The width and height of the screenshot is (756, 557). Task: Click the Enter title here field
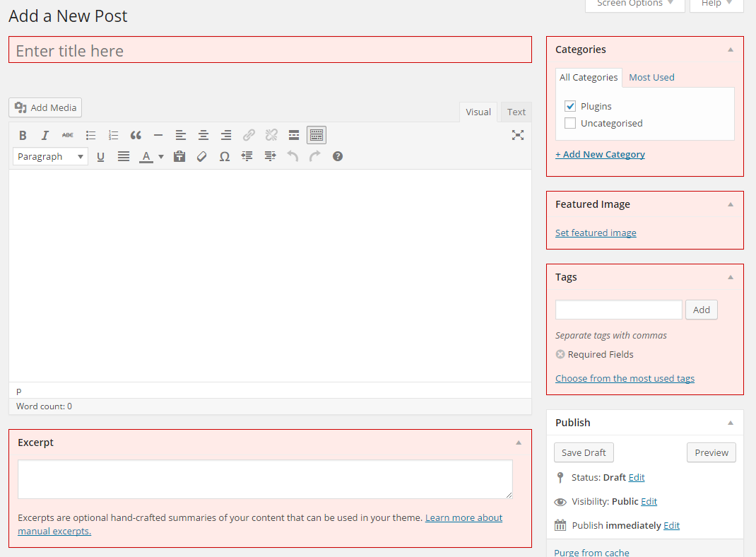[x=270, y=50]
